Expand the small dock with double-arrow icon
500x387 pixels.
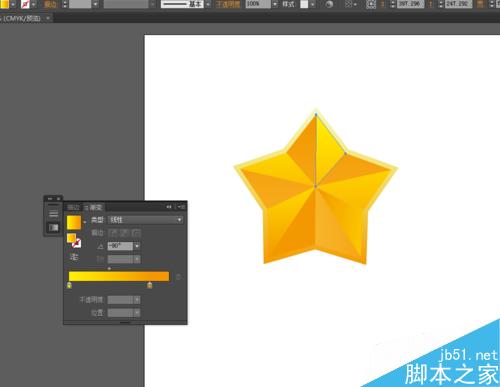pyautogui.click(x=50, y=199)
